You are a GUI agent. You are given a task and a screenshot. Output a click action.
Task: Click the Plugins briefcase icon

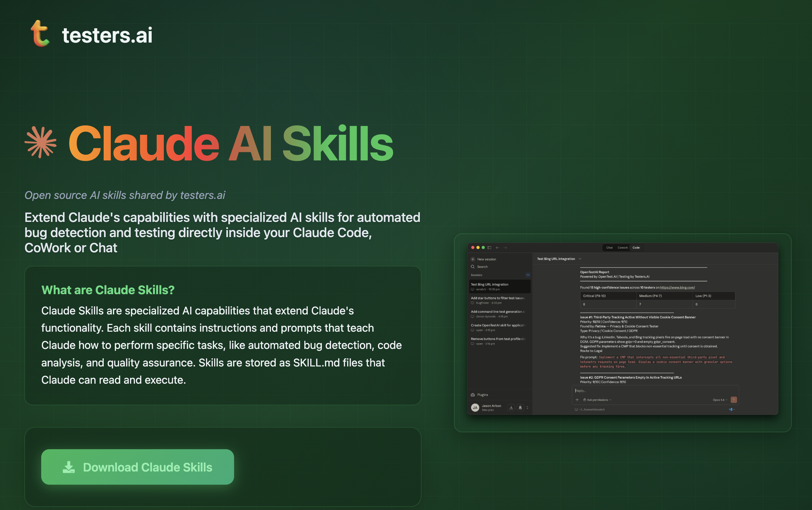pos(473,394)
